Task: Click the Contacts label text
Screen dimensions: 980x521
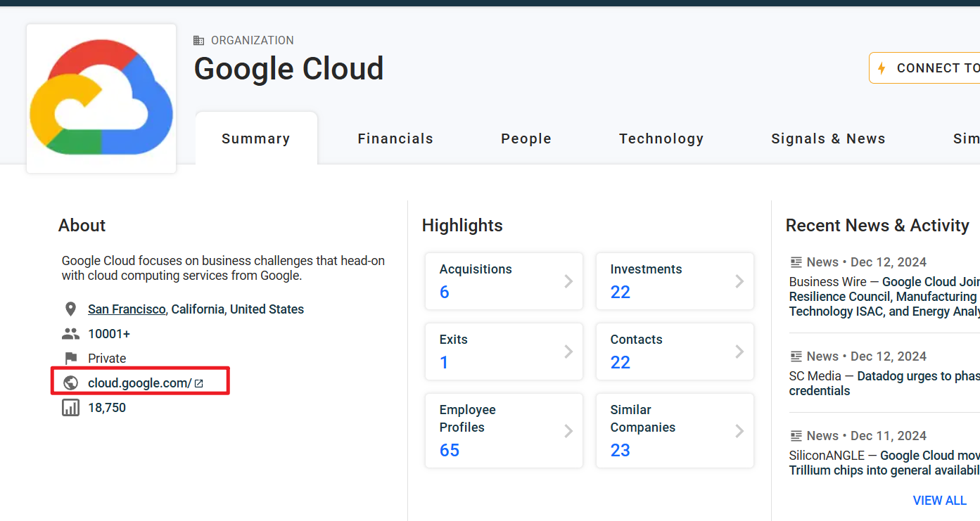Action: tap(637, 340)
